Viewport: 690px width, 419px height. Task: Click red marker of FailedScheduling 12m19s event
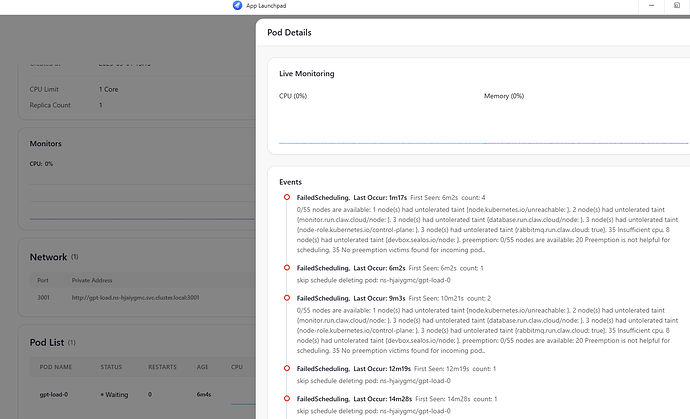point(287,368)
